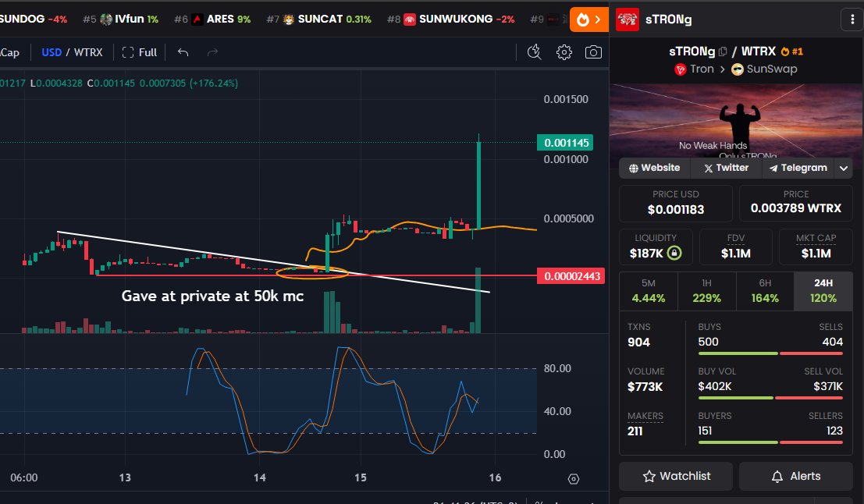Click the TXNS 904 value
Image resolution: width=864 pixels, height=504 pixels.
pos(638,342)
